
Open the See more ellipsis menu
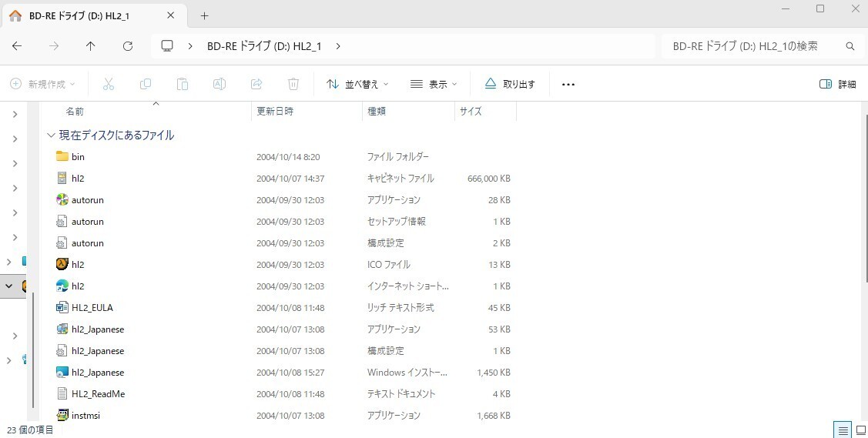point(568,84)
